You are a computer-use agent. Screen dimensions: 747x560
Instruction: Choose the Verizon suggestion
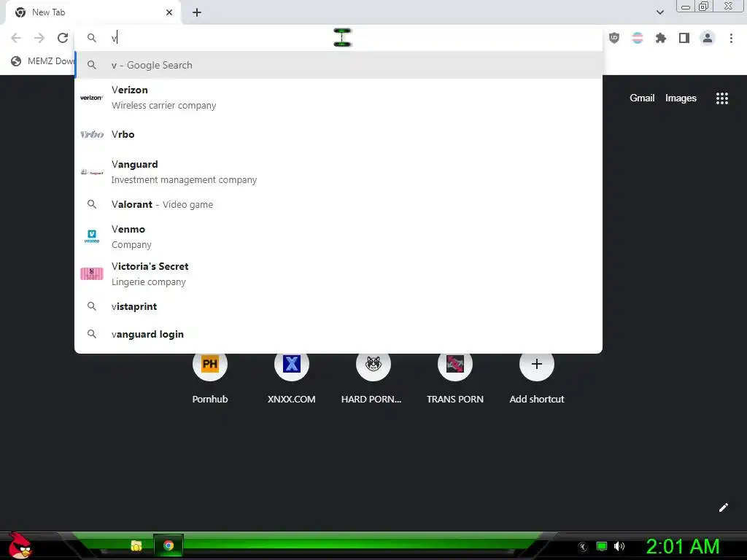pos(338,98)
